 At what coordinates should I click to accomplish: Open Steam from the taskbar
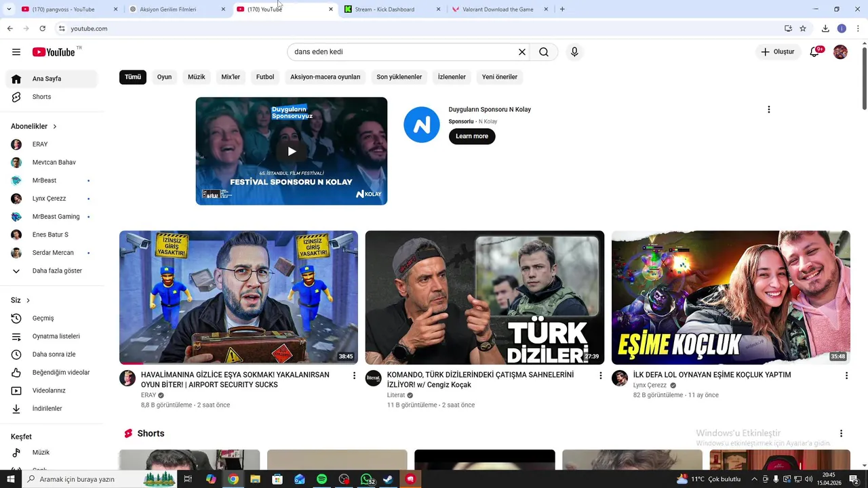pos(389,479)
